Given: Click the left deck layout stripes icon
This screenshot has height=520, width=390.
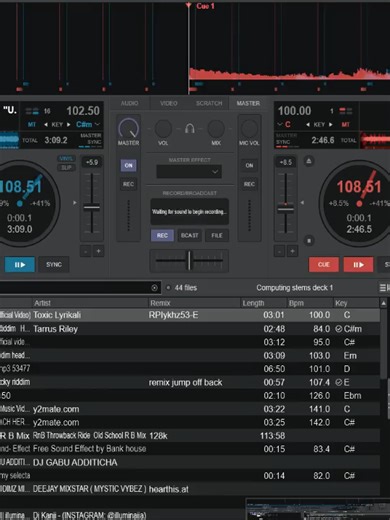Looking at the screenshot, I should pos(32,111).
